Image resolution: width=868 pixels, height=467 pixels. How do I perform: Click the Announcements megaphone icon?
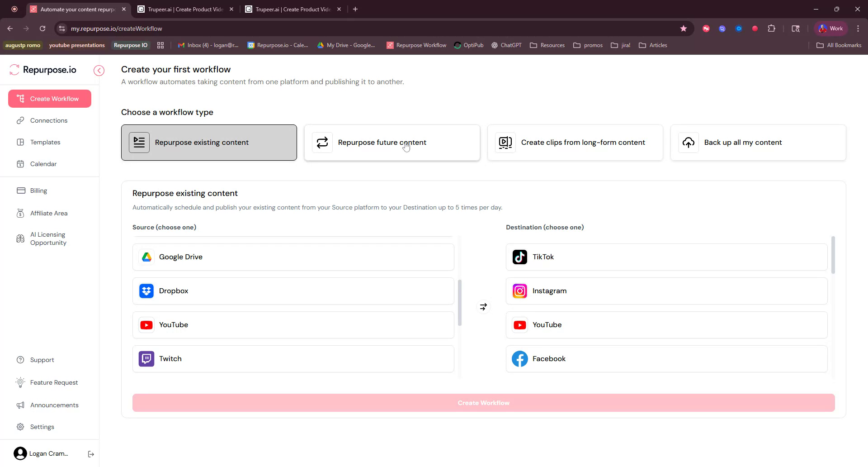(21, 405)
